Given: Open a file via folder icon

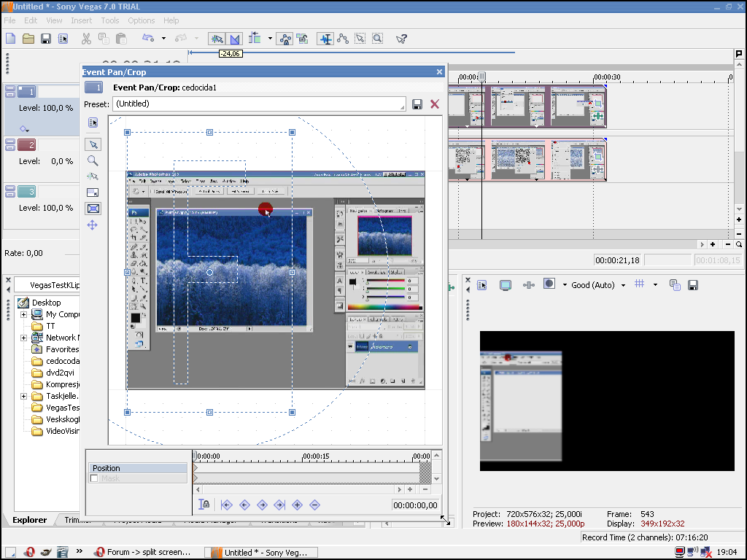Looking at the screenshot, I should [x=28, y=39].
